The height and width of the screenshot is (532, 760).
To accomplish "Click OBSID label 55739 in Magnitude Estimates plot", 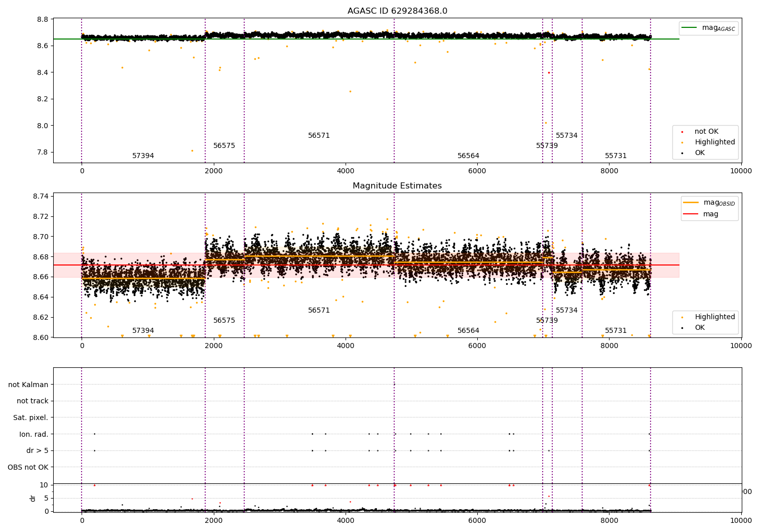I will (547, 321).
